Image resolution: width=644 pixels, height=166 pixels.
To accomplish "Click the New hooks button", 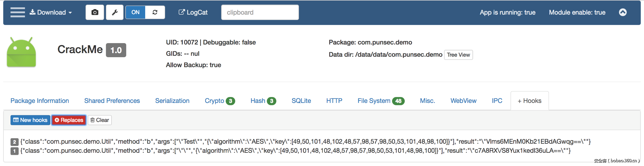I will coord(30,120).
